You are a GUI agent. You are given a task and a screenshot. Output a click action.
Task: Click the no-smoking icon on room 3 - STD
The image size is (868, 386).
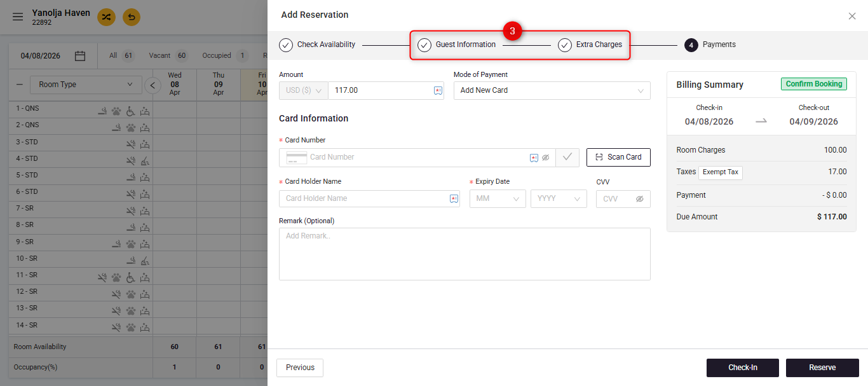pyautogui.click(x=130, y=144)
